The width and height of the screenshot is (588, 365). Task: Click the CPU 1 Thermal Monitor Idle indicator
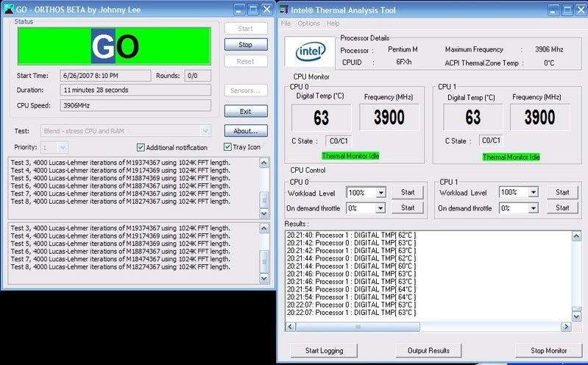[511, 157]
